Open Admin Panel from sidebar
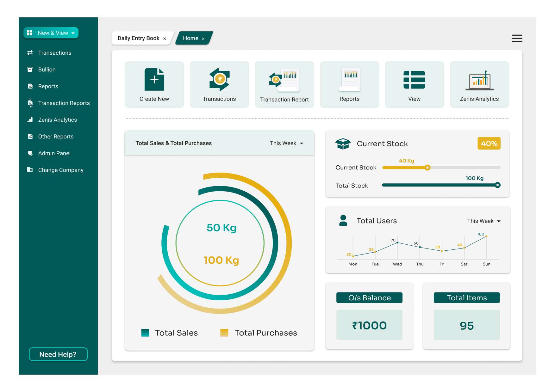The width and height of the screenshot is (555, 392). coord(54,153)
